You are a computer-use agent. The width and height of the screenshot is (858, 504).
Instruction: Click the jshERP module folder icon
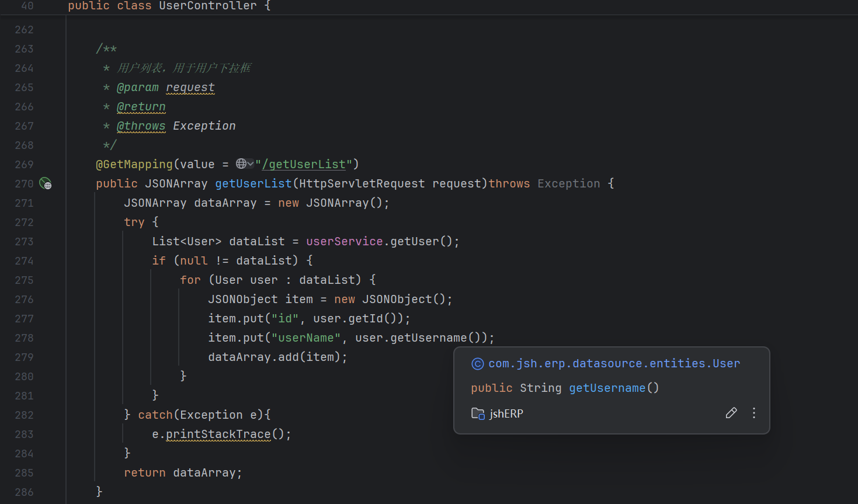[478, 413]
